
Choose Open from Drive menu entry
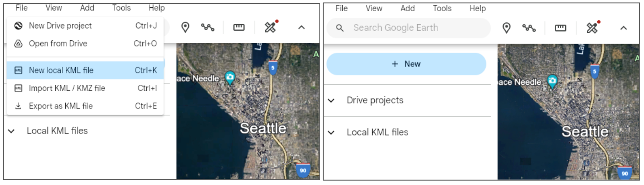[85, 44]
